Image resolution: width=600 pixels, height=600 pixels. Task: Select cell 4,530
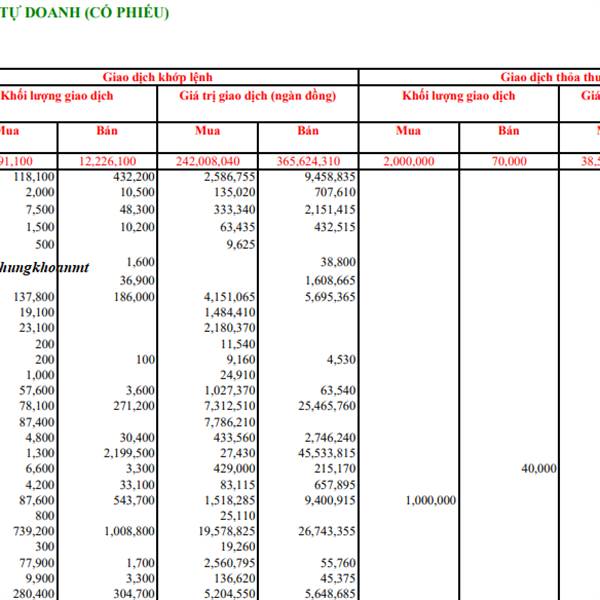[x=341, y=360]
